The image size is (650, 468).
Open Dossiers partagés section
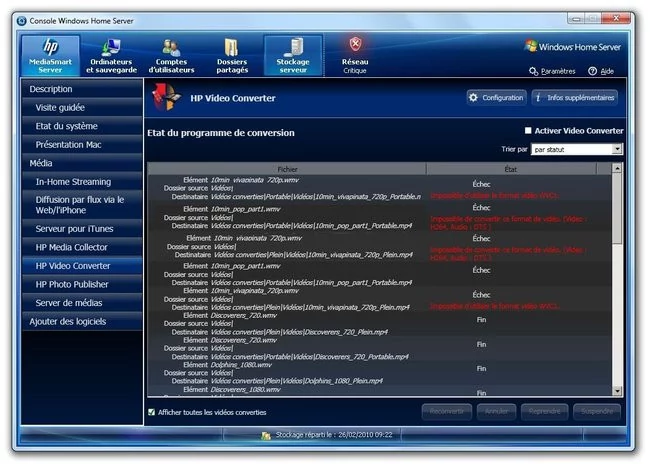[232, 56]
